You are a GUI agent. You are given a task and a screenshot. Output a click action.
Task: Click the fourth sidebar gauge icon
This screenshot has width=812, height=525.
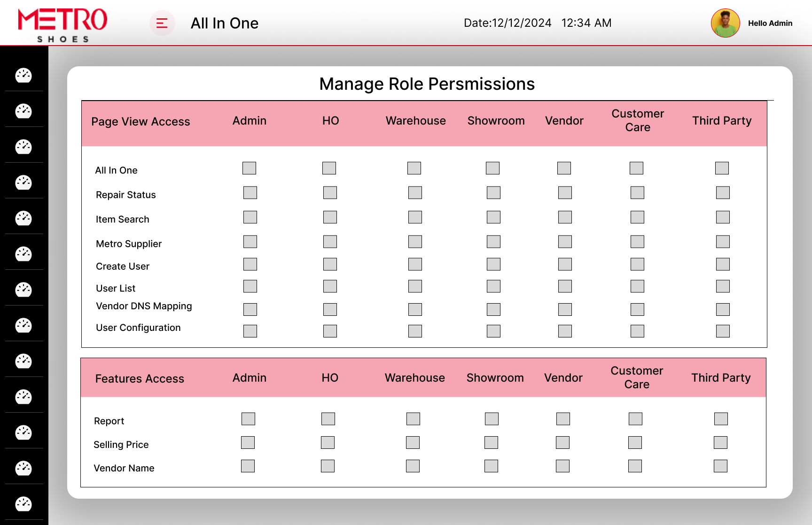pos(23,182)
